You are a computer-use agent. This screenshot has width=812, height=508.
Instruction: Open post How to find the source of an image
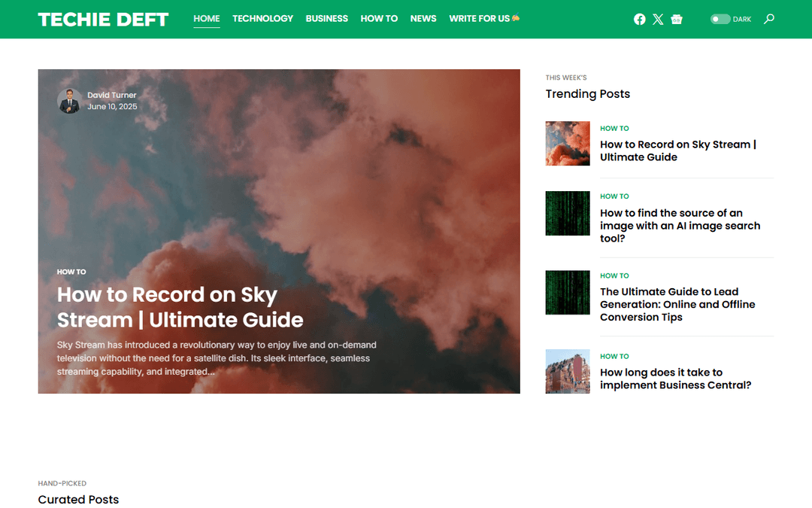click(680, 226)
